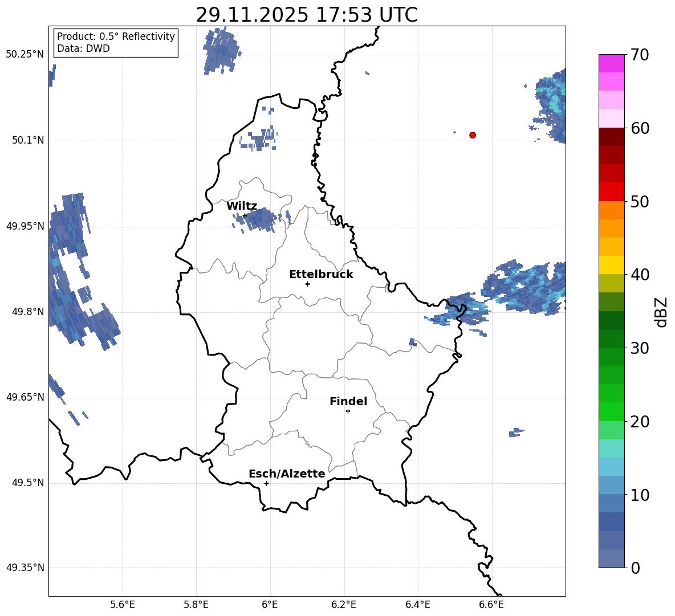Click the 49.35°N latitude label
Viewport: 675px width, 616px height.
pyautogui.click(x=25, y=568)
